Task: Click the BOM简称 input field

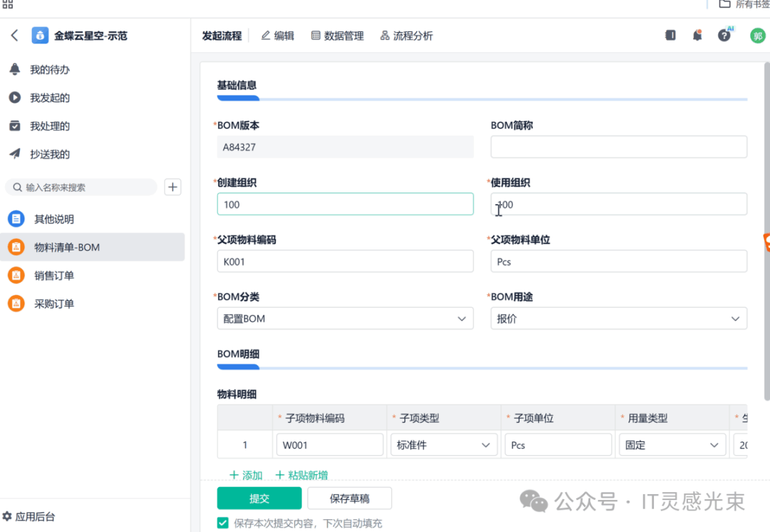Action: pos(618,147)
